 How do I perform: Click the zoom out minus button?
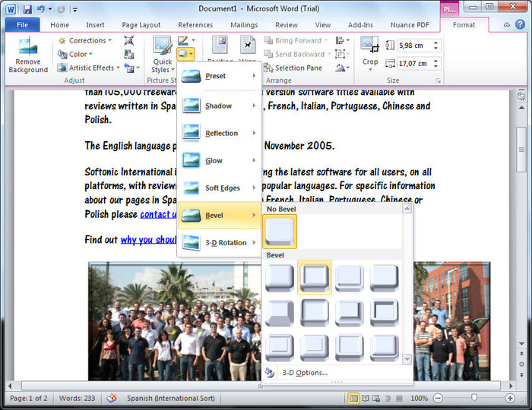click(438, 398)
